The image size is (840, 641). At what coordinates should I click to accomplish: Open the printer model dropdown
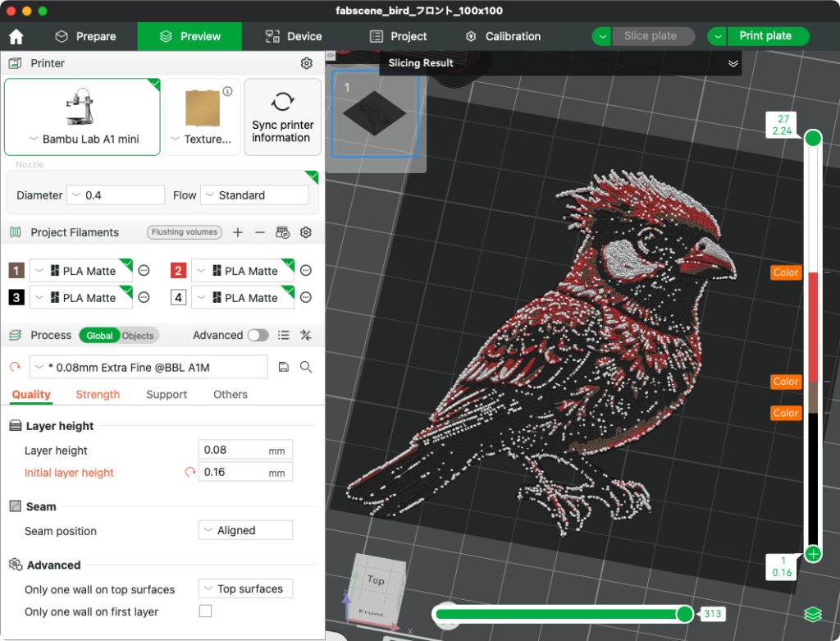82,139
